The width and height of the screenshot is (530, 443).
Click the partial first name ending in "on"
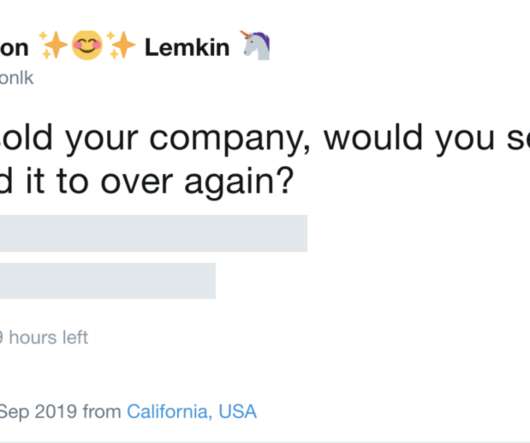(14, 48)
